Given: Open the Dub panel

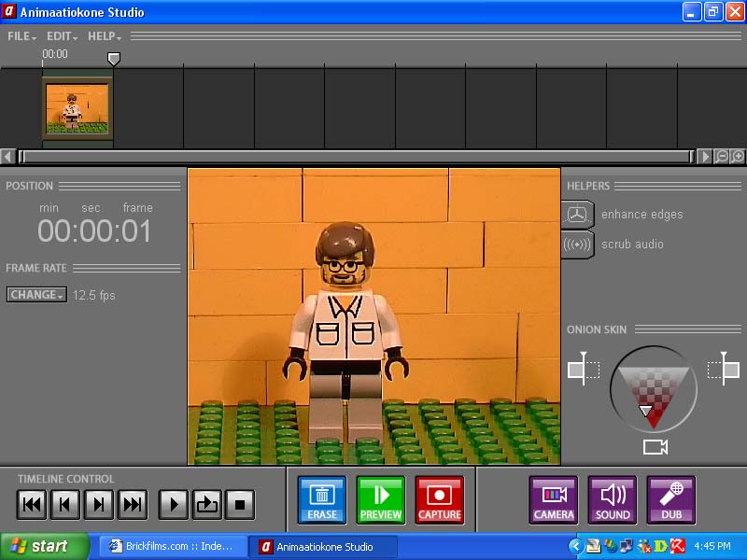Looking at the screenshot, I should click(670, 500).
